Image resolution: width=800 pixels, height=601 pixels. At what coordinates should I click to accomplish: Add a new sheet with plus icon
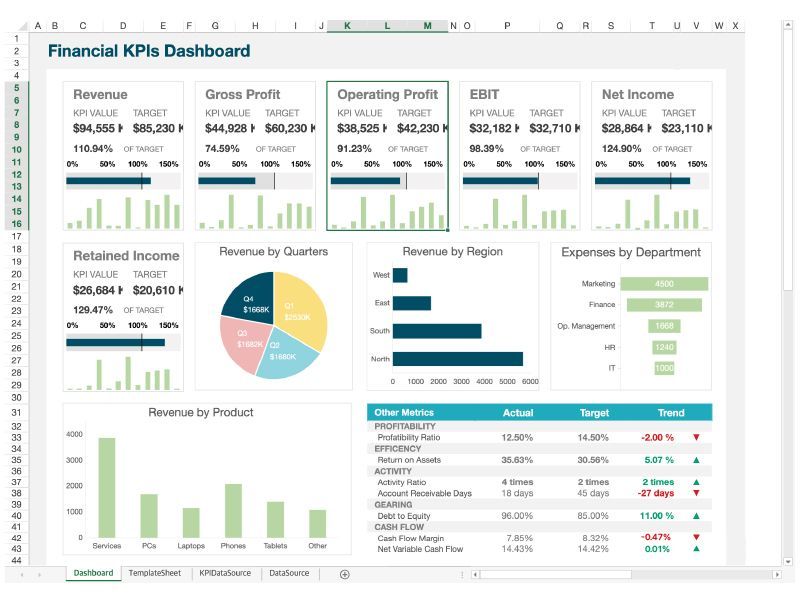(344, 574)
